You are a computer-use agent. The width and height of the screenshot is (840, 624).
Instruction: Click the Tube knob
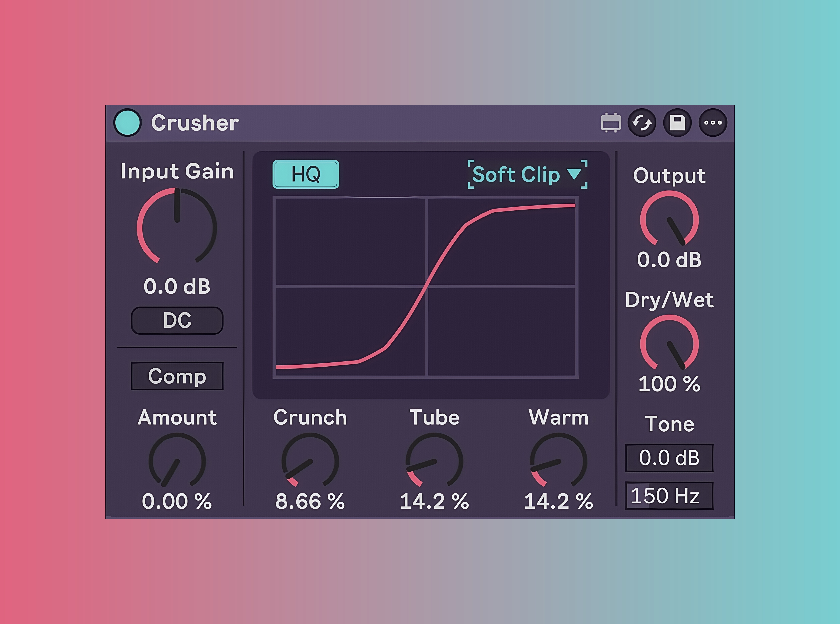(x=434, y=461)
